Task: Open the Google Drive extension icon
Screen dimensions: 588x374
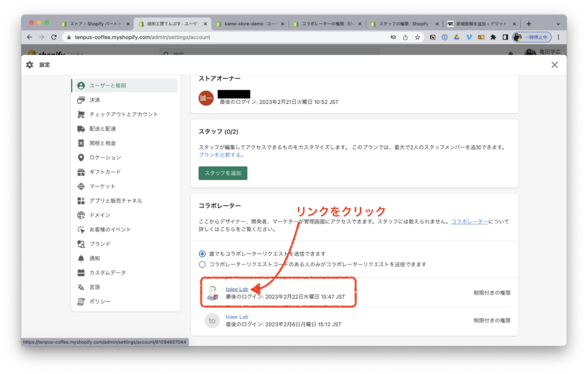Action: [457, 37]
